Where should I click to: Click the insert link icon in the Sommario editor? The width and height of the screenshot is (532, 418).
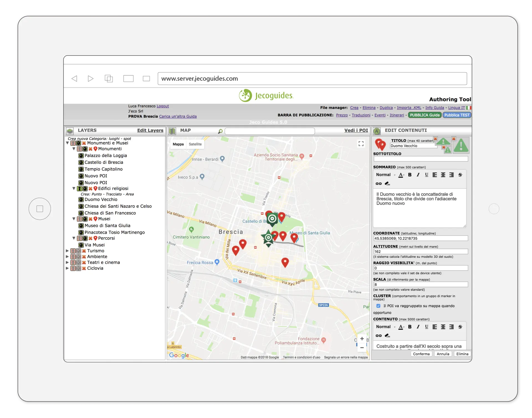pyautogui.click(x=378, y=184)
